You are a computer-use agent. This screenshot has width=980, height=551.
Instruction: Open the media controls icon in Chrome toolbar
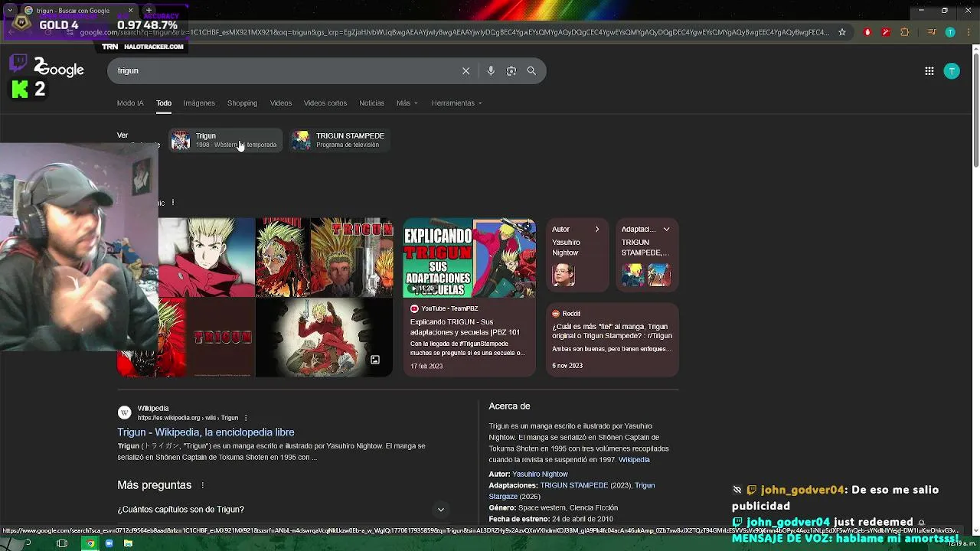click(932, 32)
